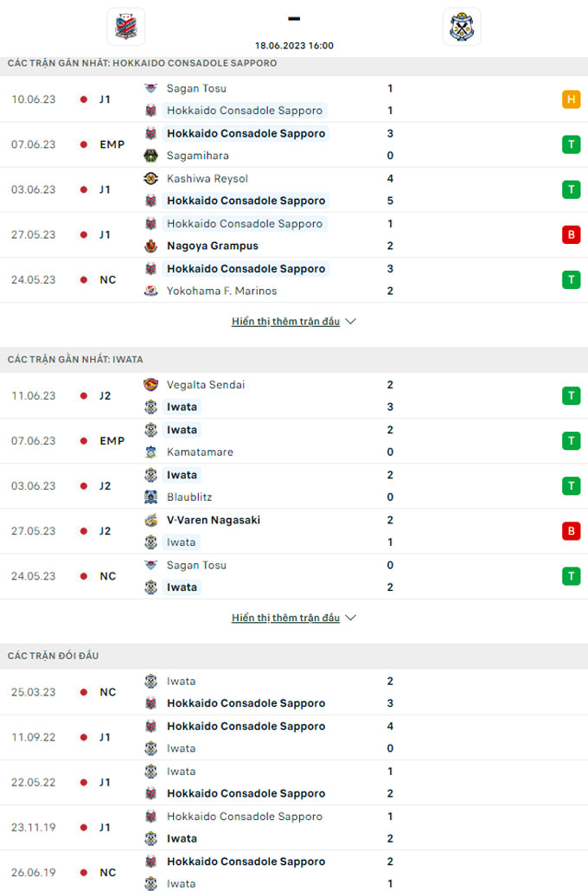
Task: Click the Kashiwa Reysol team logo
Action: tap(151, 178)
